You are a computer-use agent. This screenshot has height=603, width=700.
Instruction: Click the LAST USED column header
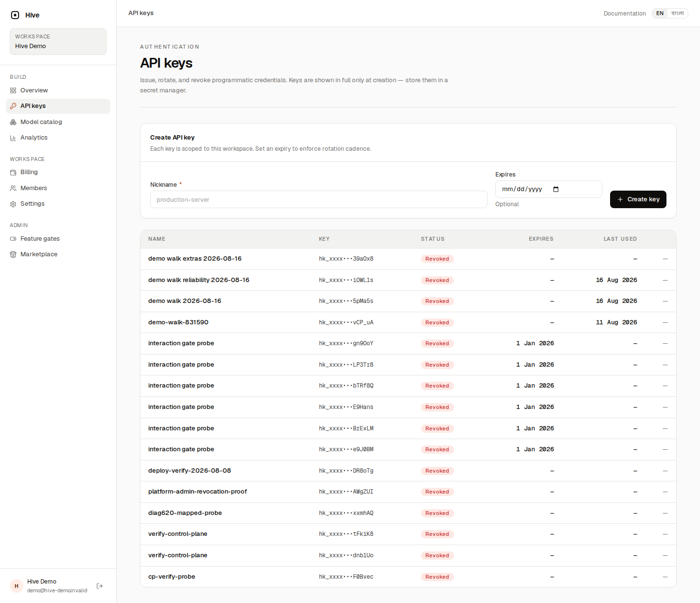[x=620, y=239]
